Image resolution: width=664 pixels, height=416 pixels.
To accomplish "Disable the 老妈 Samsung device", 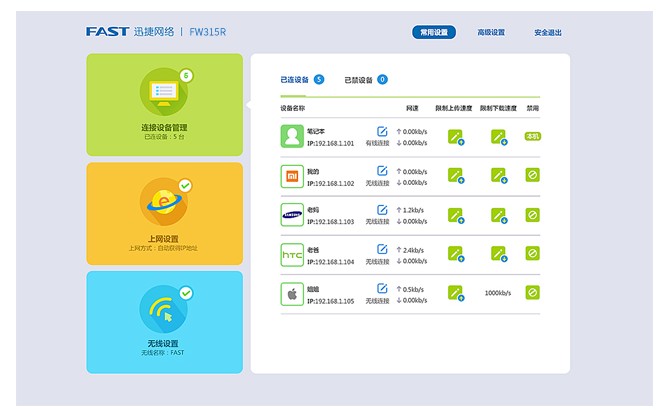I will click(x=533, y=215).
